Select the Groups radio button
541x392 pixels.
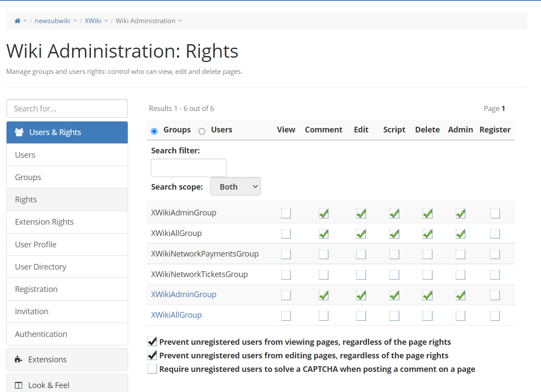[154, 131]
